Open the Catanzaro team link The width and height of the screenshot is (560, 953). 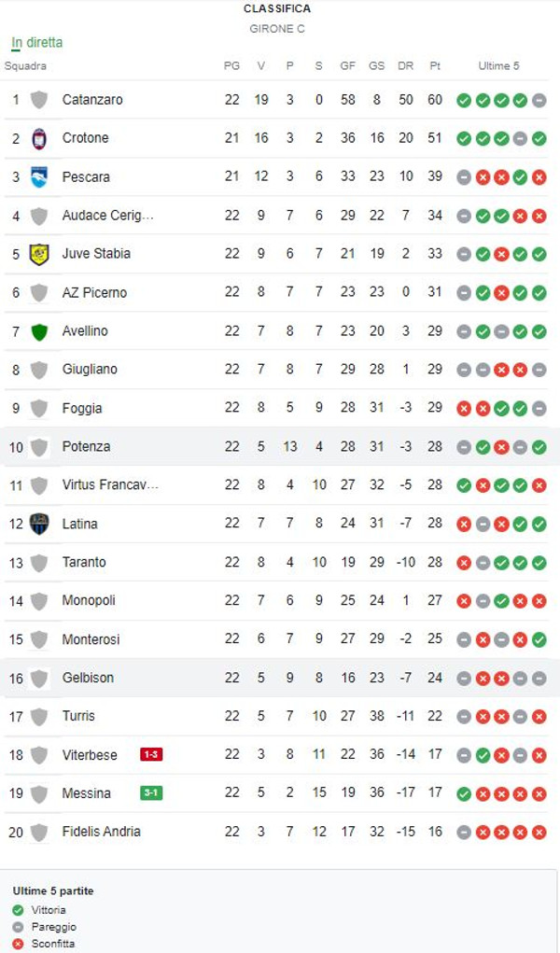(92, 100)
